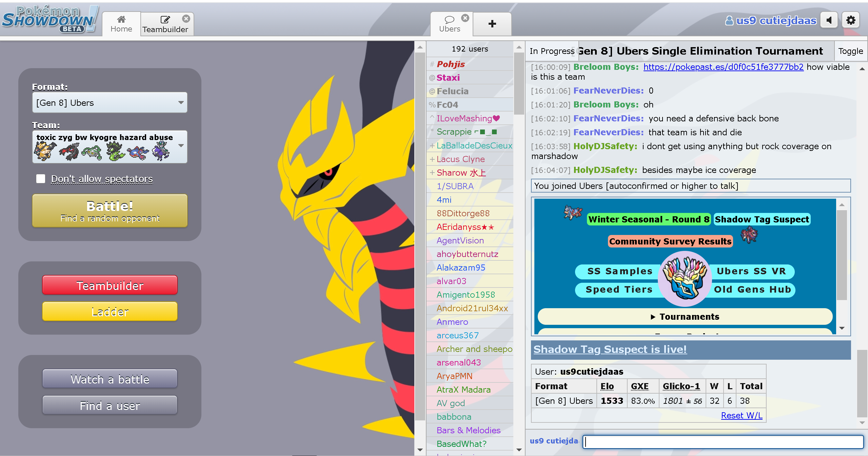Viewport: 868px width, 456px height.
Task: Open the Shadow Tag Suspect is live! announcement
Action: [x=610, y=349]
